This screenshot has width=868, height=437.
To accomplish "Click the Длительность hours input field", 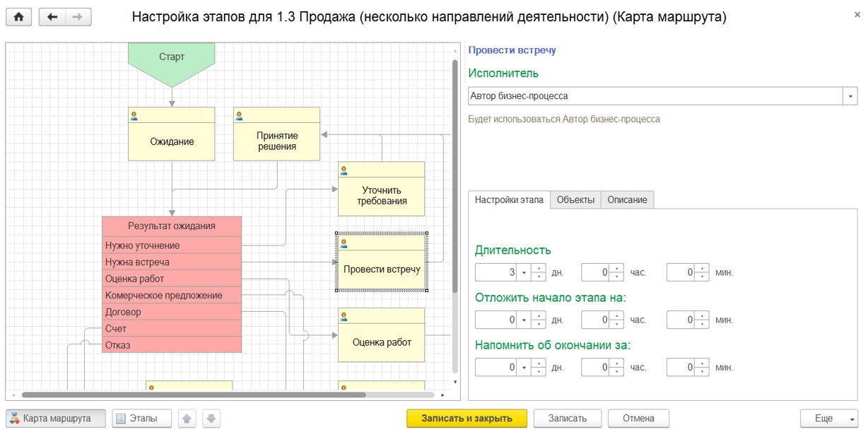I will [594, 272].
